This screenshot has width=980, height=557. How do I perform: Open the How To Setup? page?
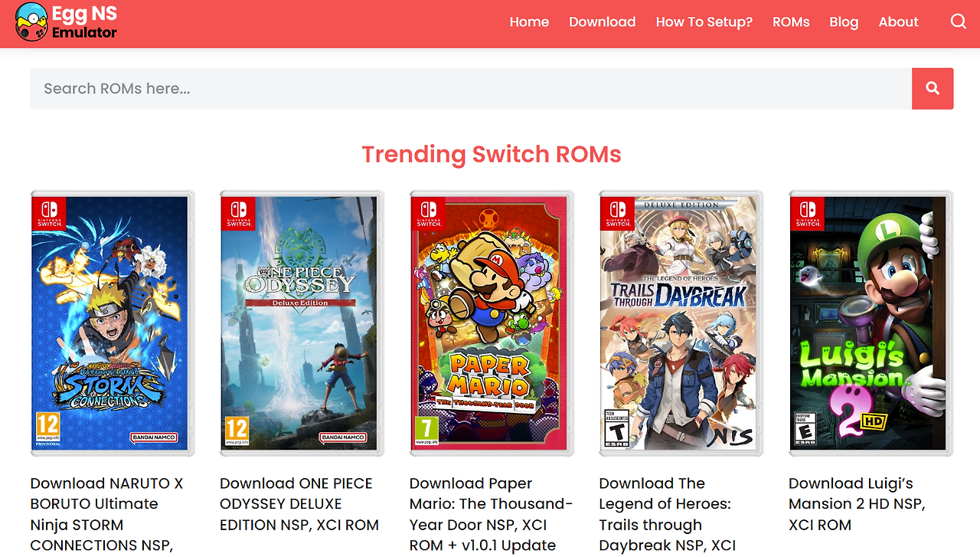704,21
